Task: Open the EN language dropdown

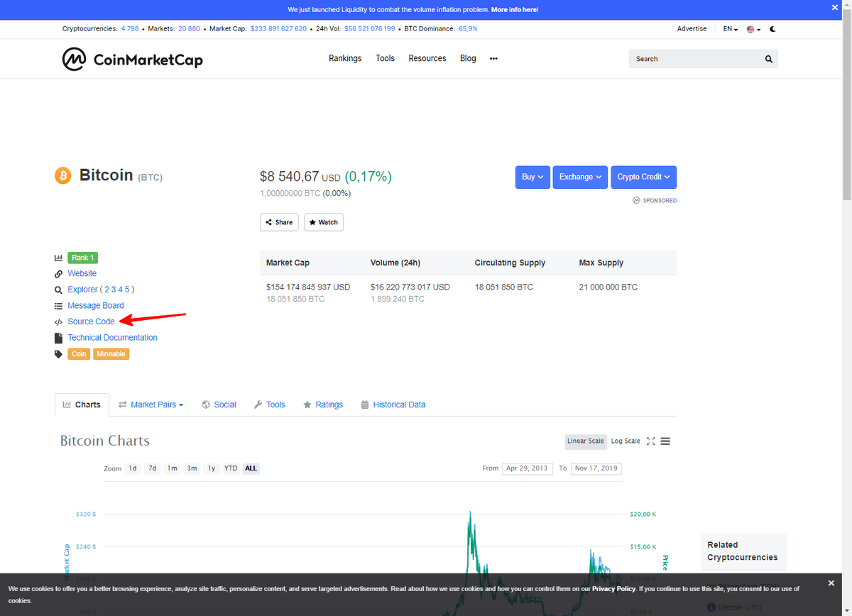Action: pos(731,29)
